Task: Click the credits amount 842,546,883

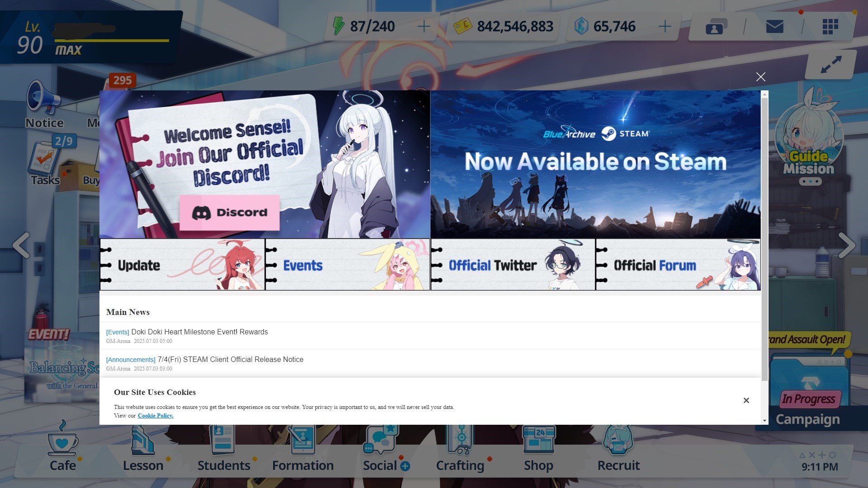Action: [x=515, y=27]
